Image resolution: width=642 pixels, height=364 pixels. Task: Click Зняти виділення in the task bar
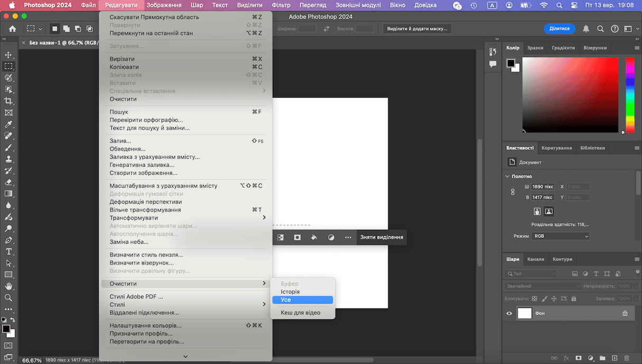coord(382,237)
